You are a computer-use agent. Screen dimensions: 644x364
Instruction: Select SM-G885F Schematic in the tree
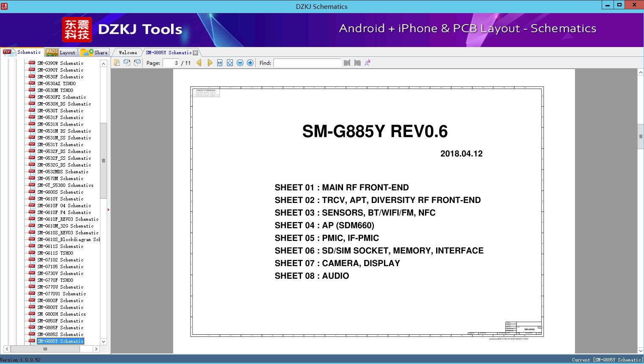[x=60, y=328]
